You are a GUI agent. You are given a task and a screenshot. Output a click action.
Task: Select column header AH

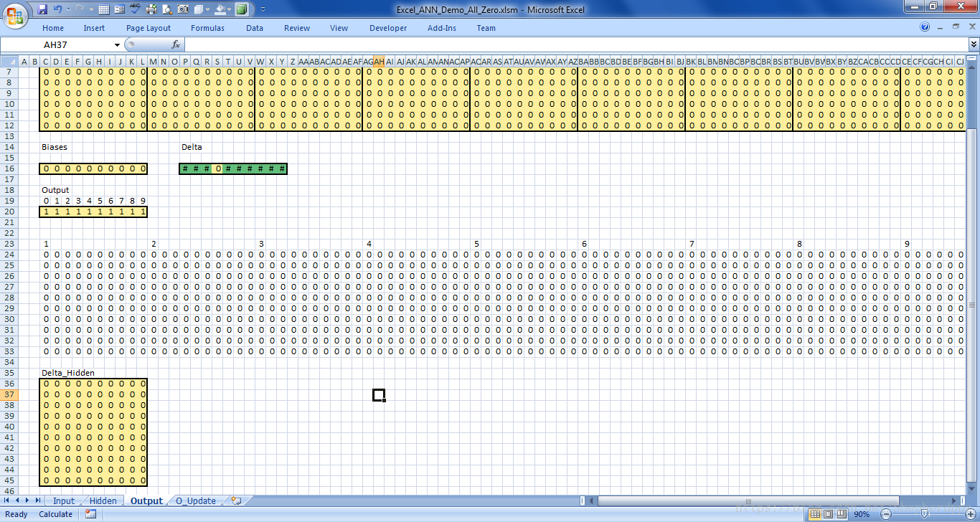379,62
